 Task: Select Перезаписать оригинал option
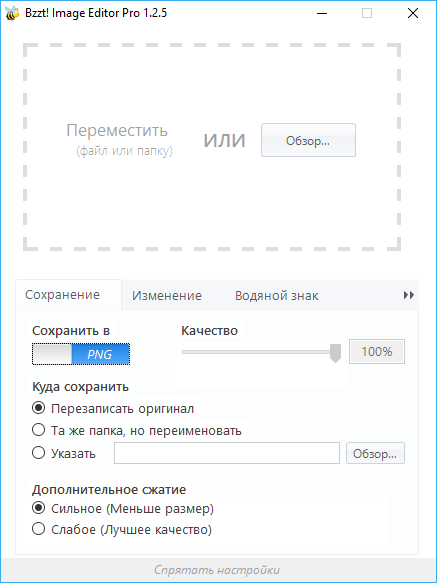(x=113, y=409)
